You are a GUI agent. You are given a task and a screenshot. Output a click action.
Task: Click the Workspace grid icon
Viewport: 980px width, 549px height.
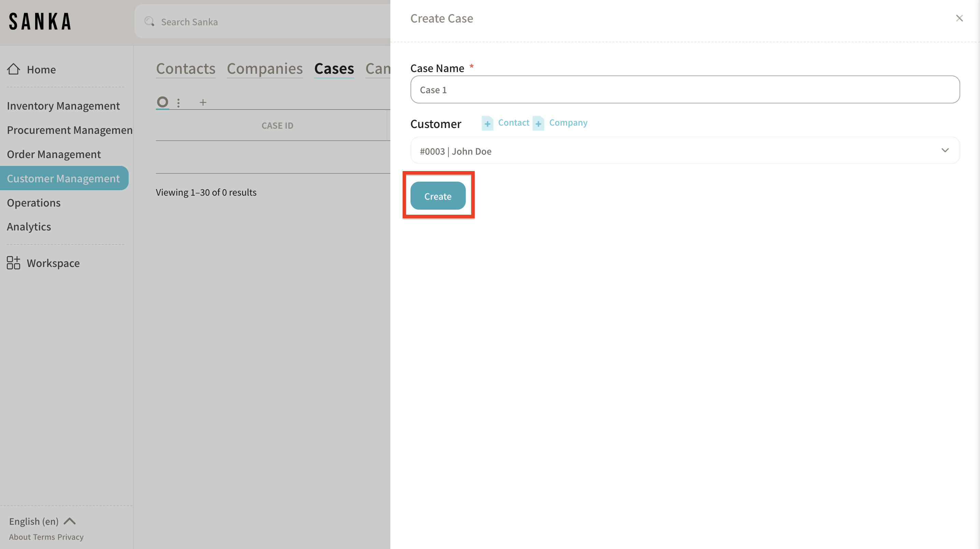14,263
